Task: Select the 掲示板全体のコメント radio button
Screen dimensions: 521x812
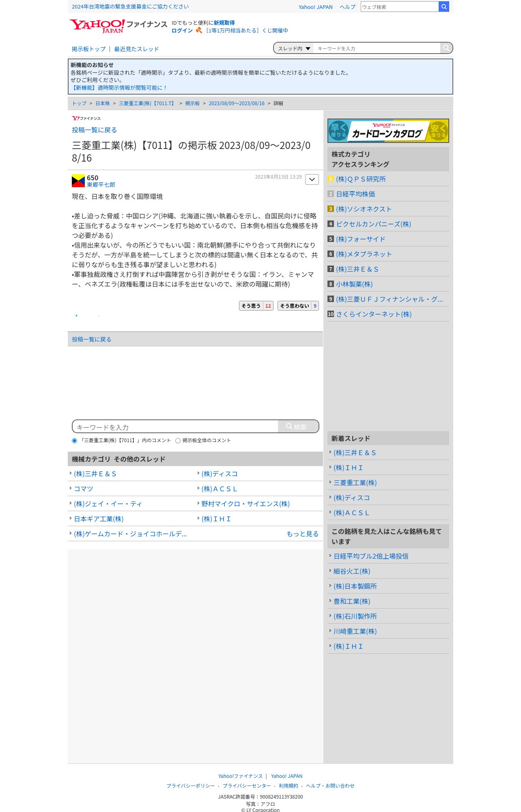Action: coord(178,441)
